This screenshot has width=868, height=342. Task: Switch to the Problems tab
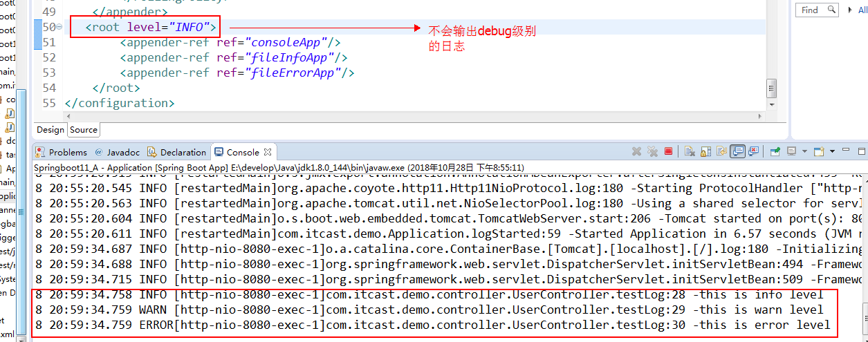click(x=62, y=152)
